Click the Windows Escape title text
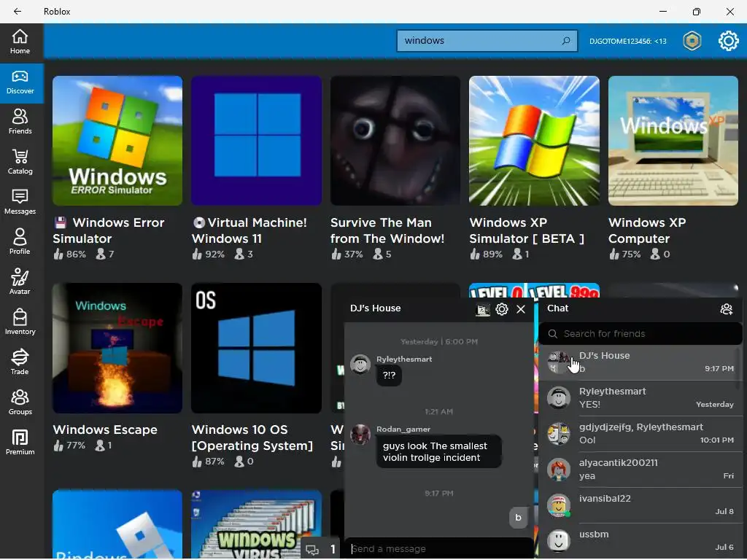747x560 pixels. (x=105, y=430)
